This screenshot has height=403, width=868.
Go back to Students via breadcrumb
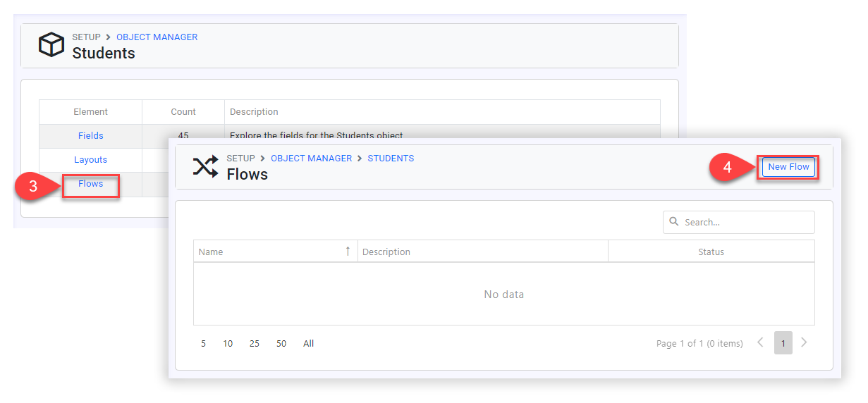click(391, 159)
